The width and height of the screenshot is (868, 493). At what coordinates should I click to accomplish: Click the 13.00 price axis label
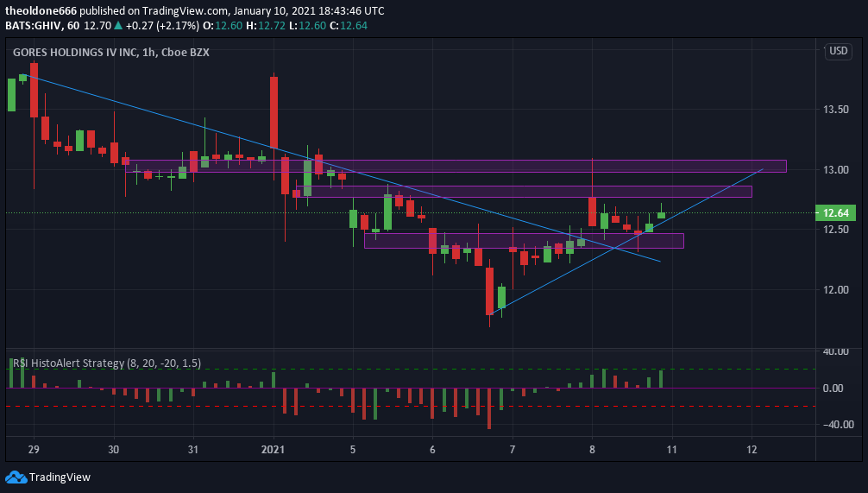tap(835, 169)
